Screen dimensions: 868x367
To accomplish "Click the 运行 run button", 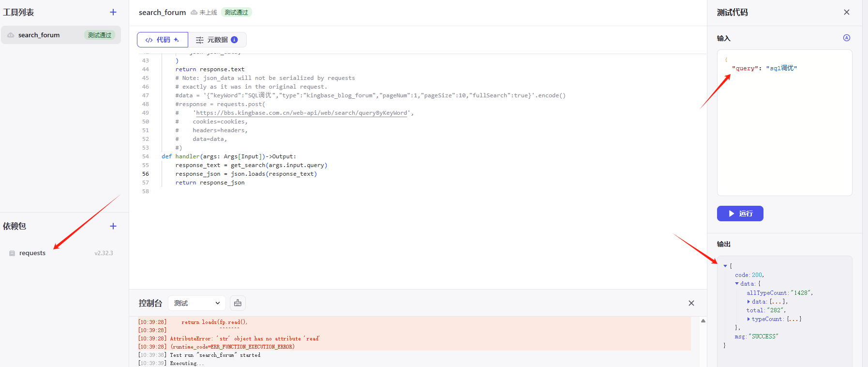I will point(740,214).
